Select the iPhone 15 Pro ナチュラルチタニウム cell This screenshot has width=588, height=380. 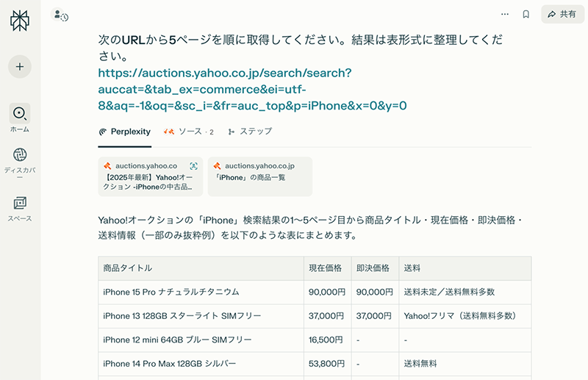tap(171, 292)
